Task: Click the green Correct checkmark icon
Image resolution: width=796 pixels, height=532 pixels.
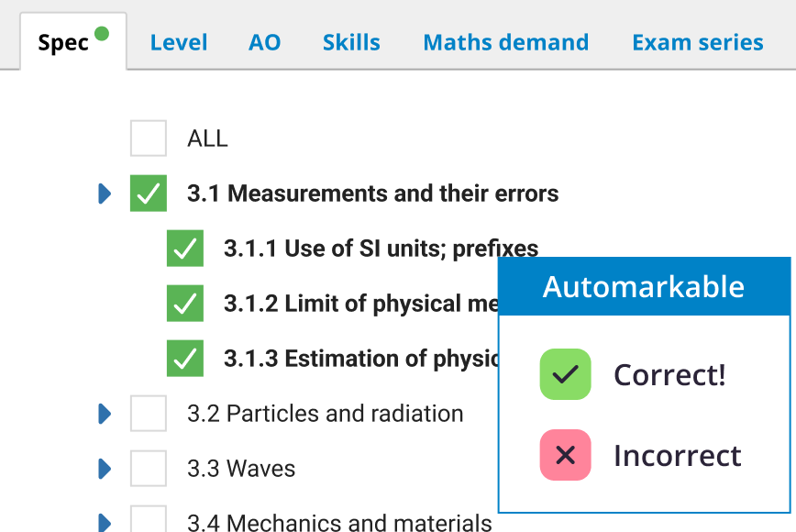Action: pos(565,374)
